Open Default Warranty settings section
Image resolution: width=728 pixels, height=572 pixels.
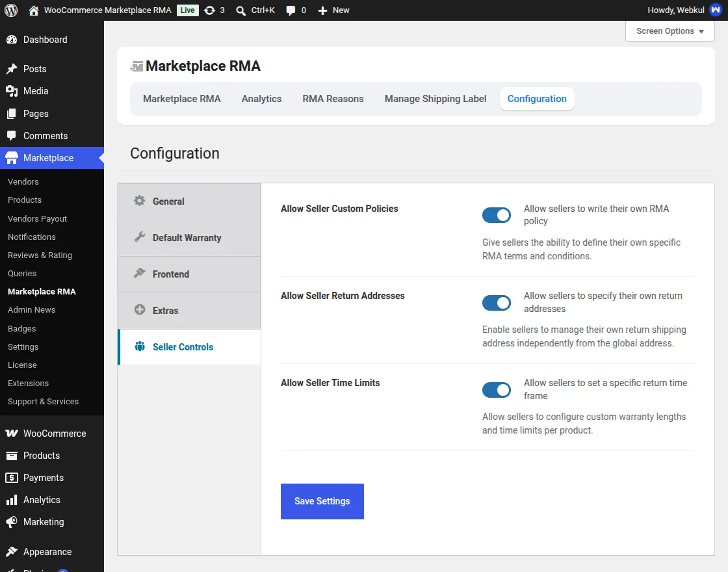coord(189,238)
